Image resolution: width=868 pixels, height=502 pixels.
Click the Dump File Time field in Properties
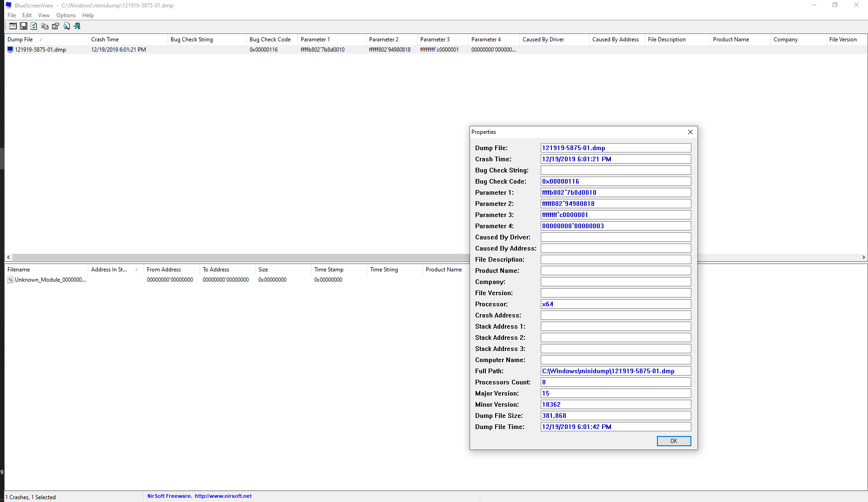[616, 427]
